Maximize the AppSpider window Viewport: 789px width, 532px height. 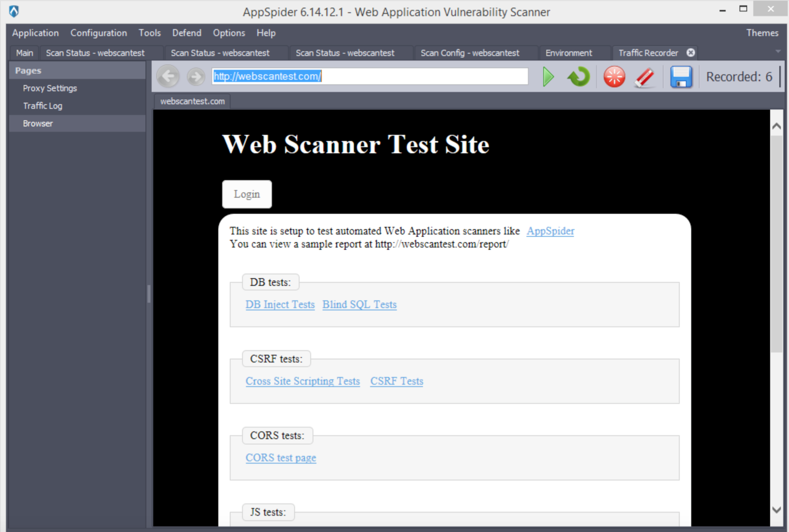tap(743, 9)
